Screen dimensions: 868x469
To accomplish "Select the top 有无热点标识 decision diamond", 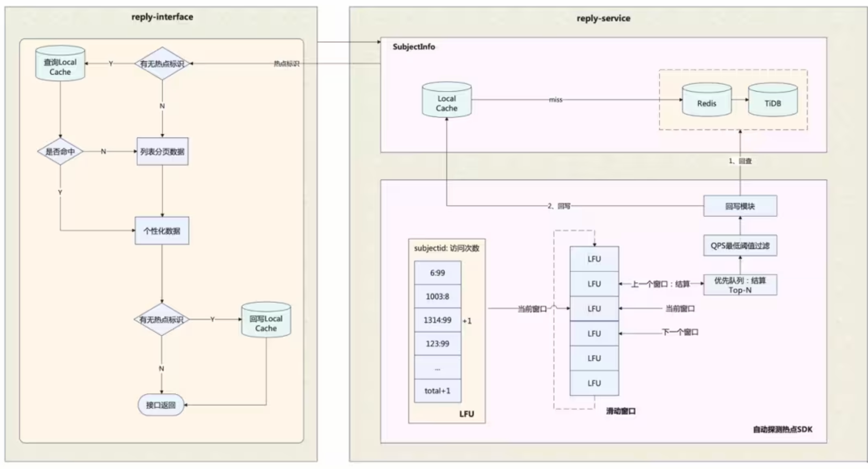I will 162,63.
